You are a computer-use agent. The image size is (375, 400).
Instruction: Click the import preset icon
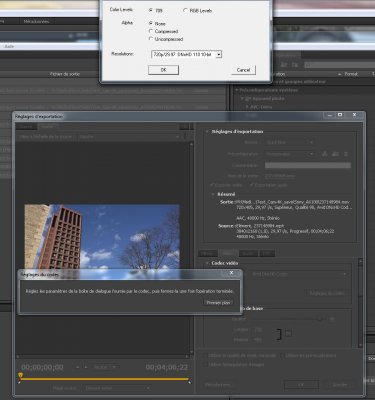click(336, 154)
